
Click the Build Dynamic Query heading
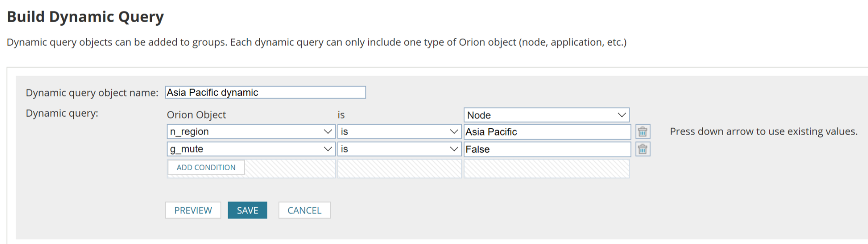85,17
